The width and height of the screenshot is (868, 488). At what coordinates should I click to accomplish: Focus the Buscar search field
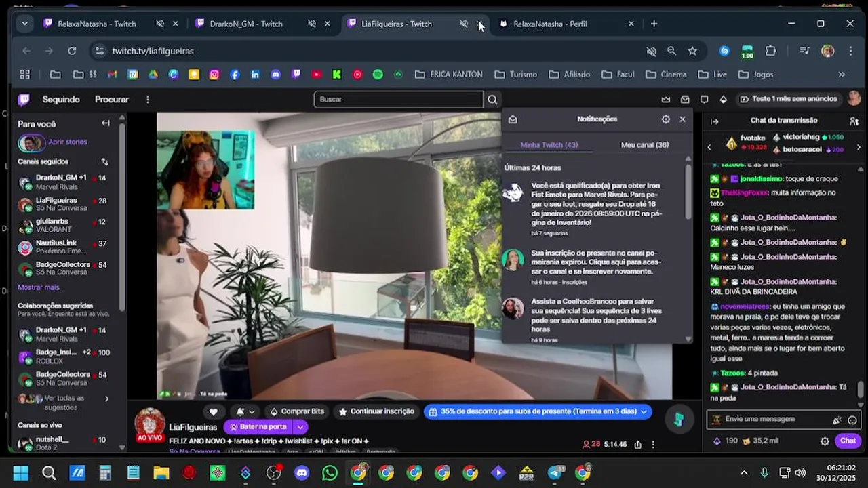[x=399, y=100]
